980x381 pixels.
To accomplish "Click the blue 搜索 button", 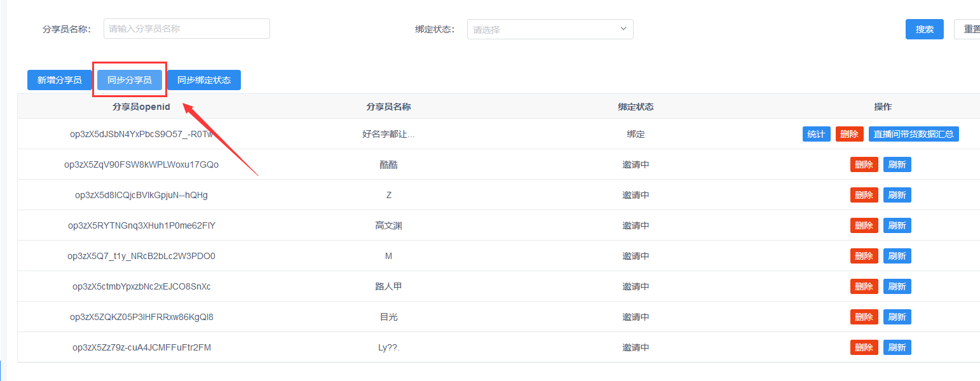I will coord(924,29).
